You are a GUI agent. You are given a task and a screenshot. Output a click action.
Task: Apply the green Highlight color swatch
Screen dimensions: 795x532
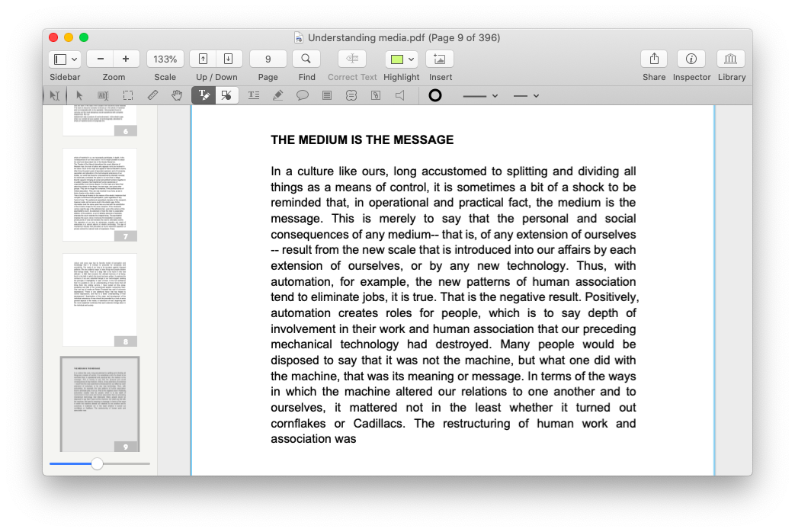397,59
